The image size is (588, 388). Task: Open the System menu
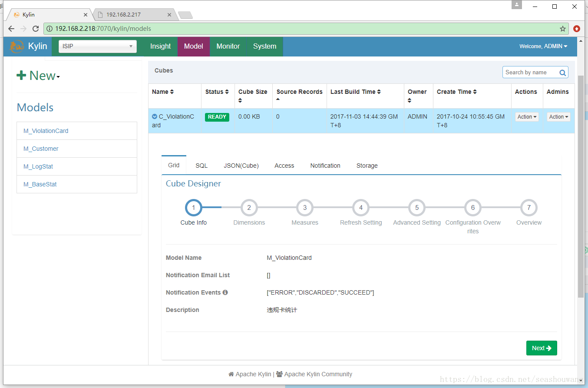264,46
